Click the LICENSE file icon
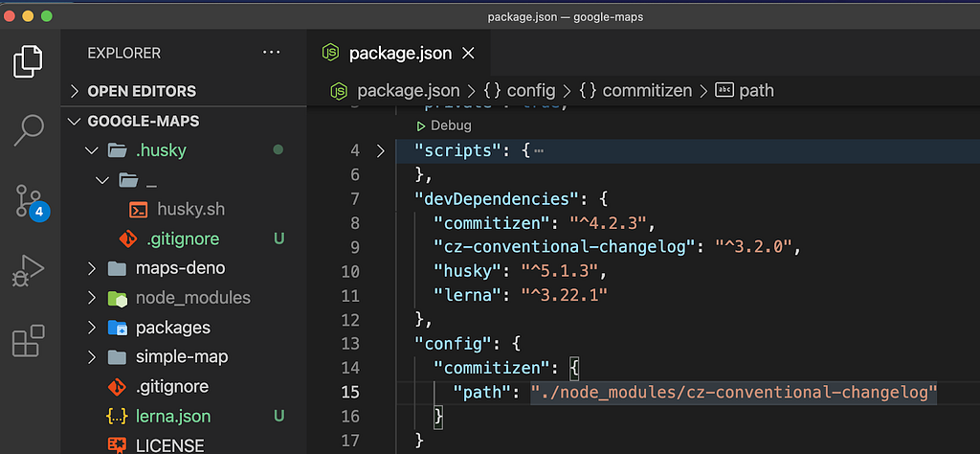980x454 pixels. [117, 445]
